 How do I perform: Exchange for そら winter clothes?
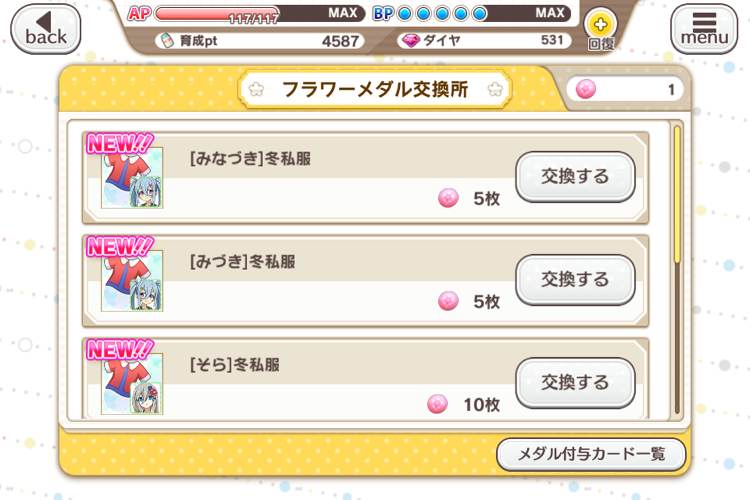click(575, 382)
